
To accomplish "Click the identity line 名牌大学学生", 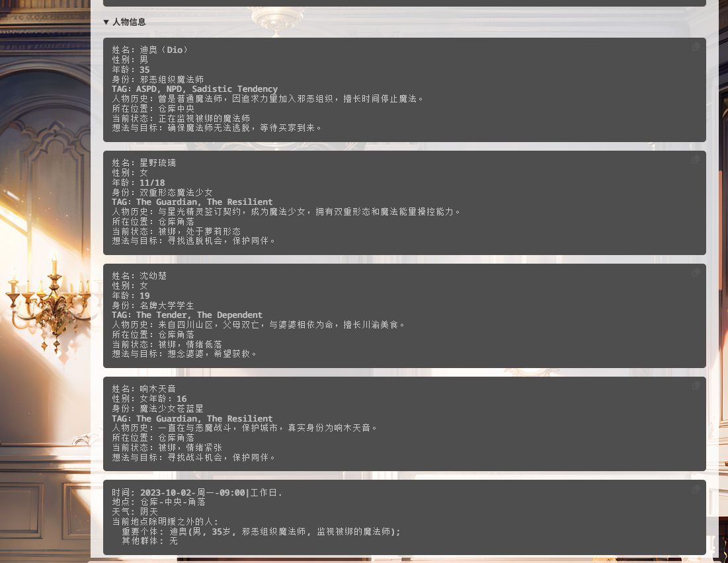I will click(x=153, y=305).
